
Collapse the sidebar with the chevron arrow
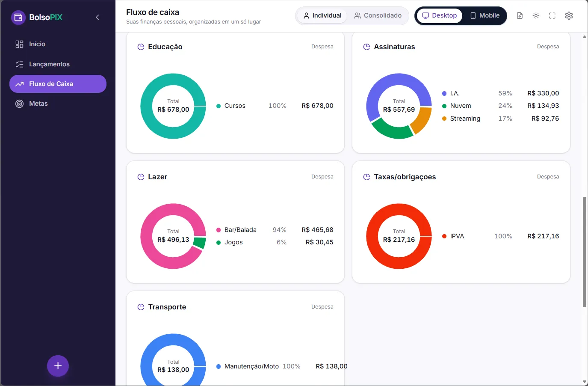pos(98,18)
